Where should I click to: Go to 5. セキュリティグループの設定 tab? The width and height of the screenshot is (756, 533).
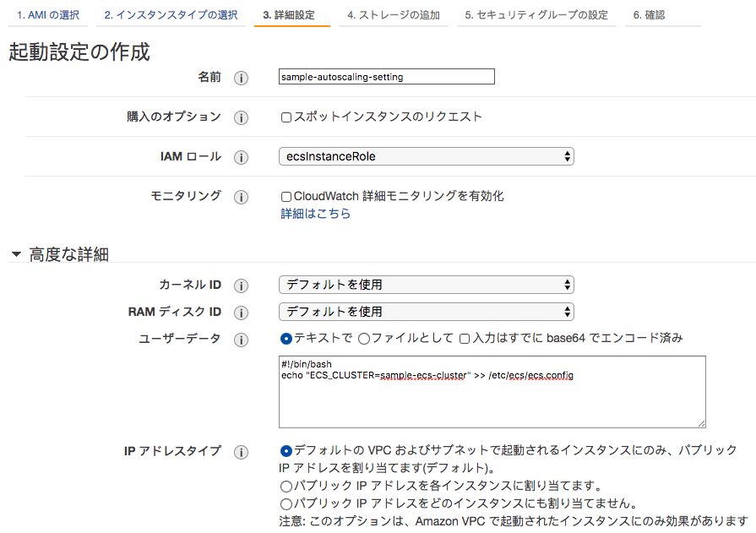pos(536,15)
